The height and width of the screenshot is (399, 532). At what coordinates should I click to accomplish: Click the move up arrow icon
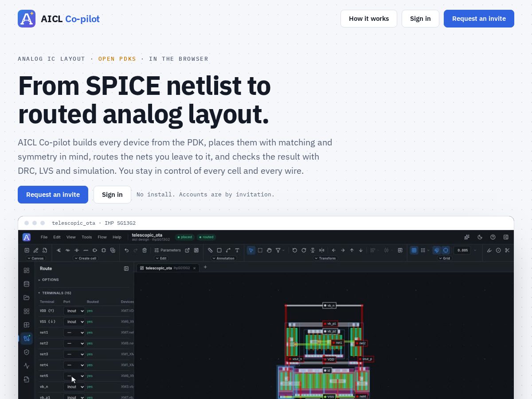click(x=352, y=250)
